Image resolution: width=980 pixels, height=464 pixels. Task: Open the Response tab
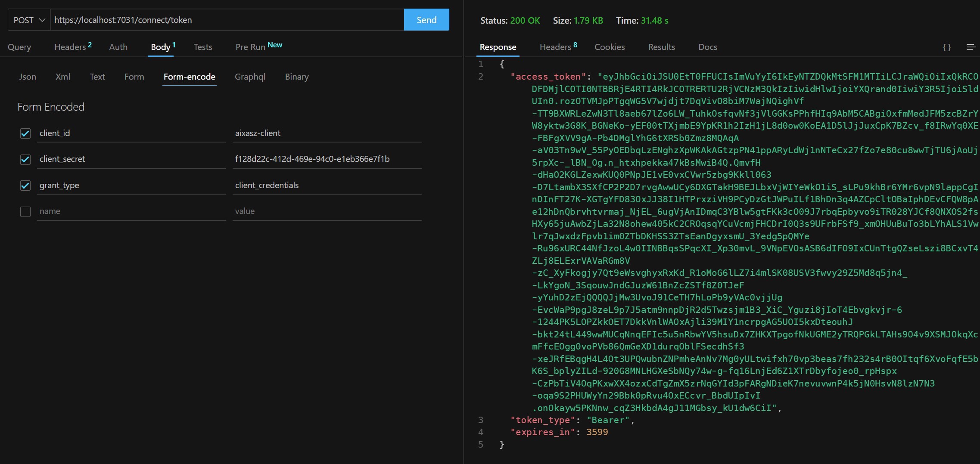[x=498, y=47]
